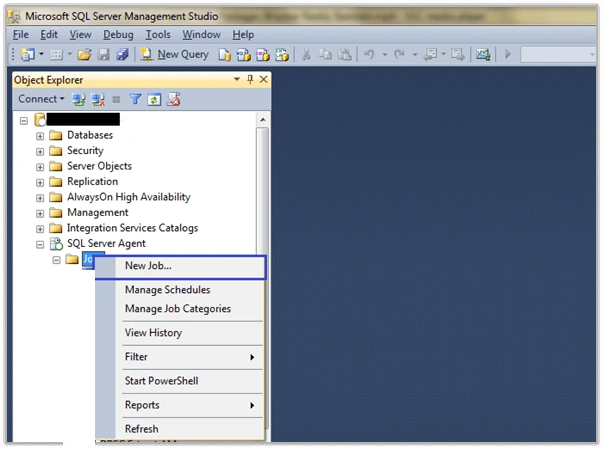Open the Tools menu
Viewport: 603px width, 449px height.
pyautogui.click(x=158, y=35)
